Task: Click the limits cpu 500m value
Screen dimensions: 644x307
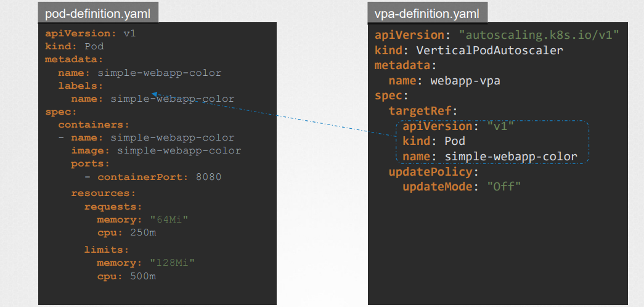Action: coord(143,276)
